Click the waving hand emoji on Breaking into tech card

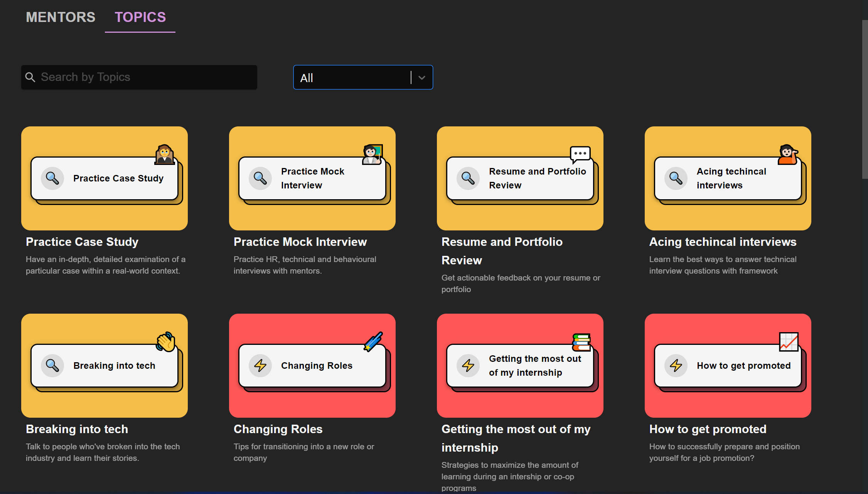166,342
